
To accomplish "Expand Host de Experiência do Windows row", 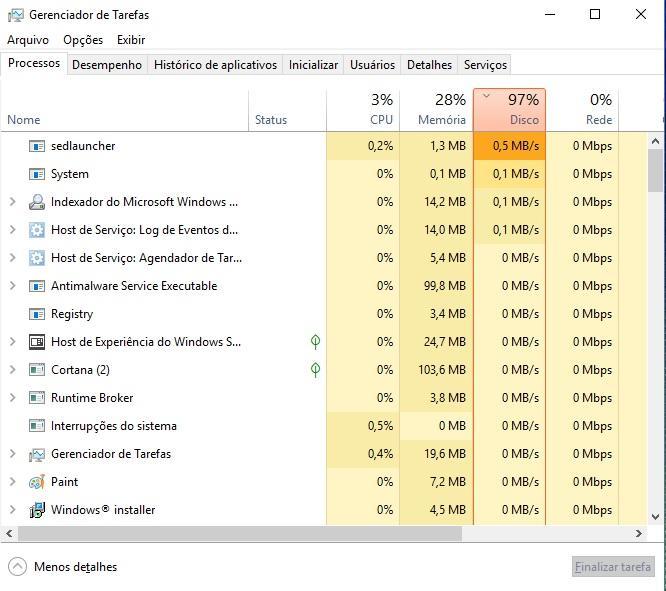I will (x=12, y=342).
